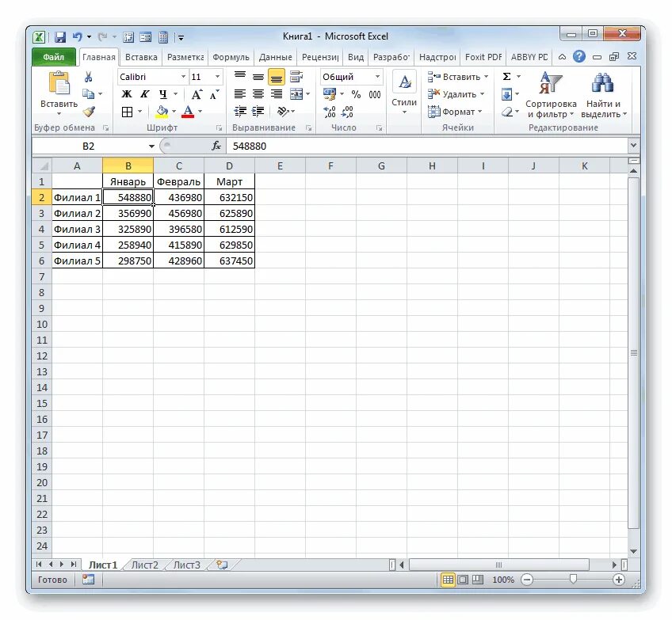The width and height of the screenshot is (672, 620).
Task: Zoom in with the plus button
Action: 618,580
